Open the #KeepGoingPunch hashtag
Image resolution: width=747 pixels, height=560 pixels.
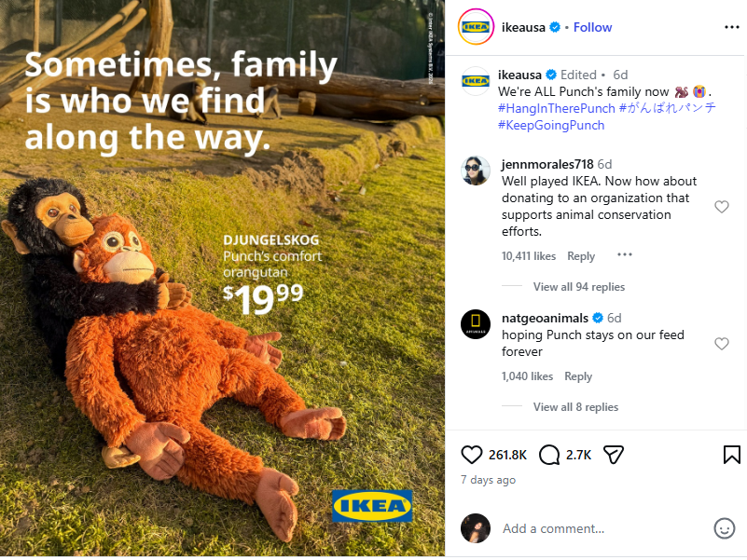click(x=551, y=125)
